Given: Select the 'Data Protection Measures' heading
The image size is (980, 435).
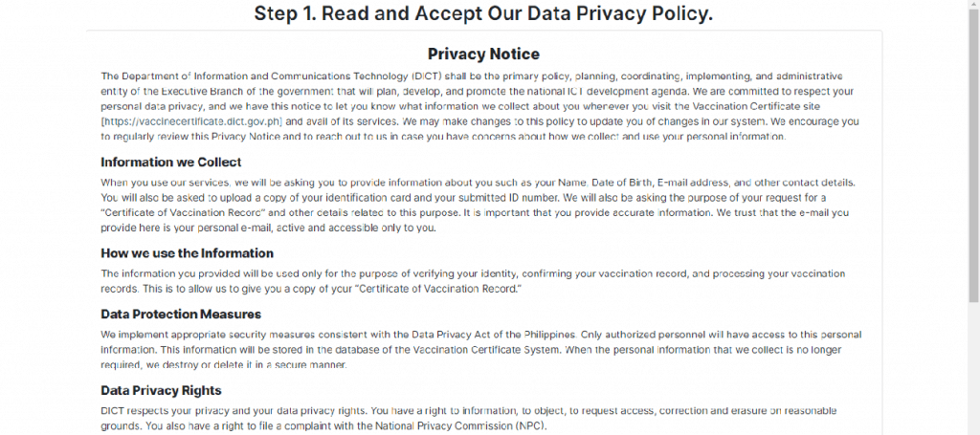Looking at the screenshot, I should coord(181,314).
